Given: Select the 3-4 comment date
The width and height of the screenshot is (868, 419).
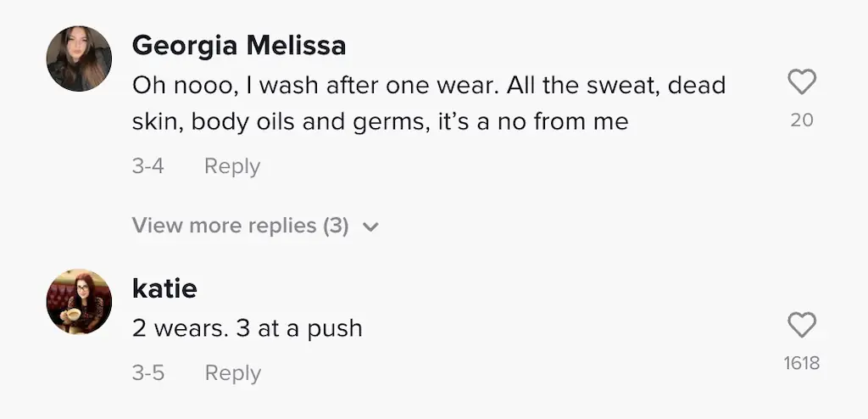Looking at the screenshot, I should click(x=148, y=166).
